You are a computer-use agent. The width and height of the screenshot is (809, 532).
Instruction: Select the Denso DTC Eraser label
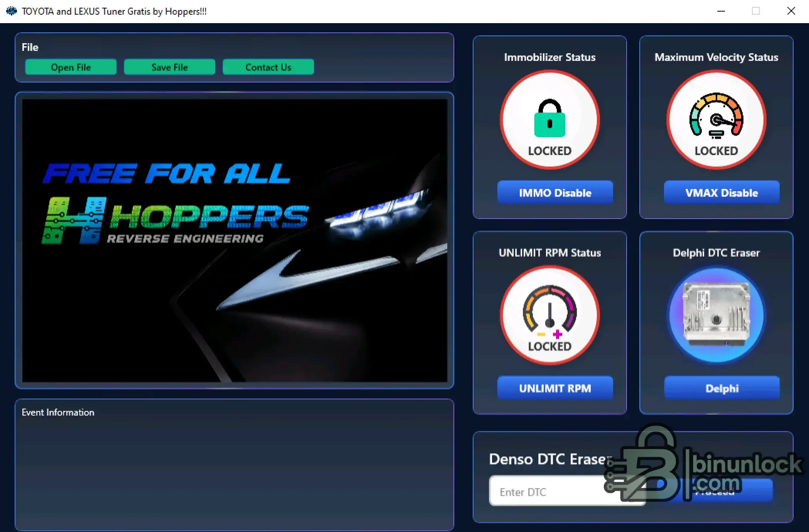click(551, 459)
